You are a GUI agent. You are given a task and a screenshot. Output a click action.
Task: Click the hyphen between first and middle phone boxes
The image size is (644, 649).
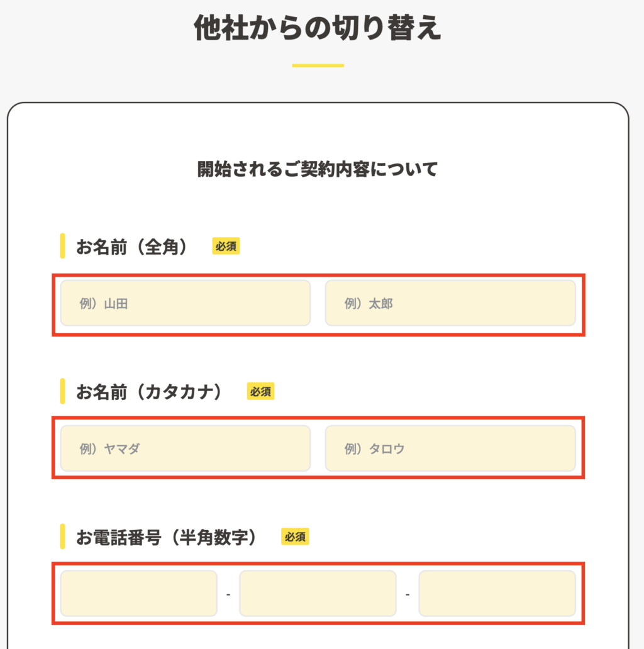pyautogui.click(x=228, y=594)
